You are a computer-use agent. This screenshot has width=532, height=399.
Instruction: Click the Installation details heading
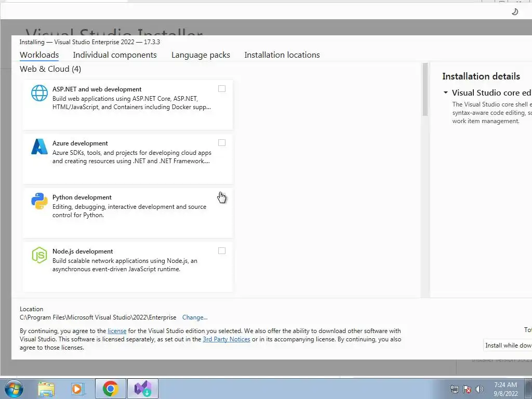tap(481, 76)
